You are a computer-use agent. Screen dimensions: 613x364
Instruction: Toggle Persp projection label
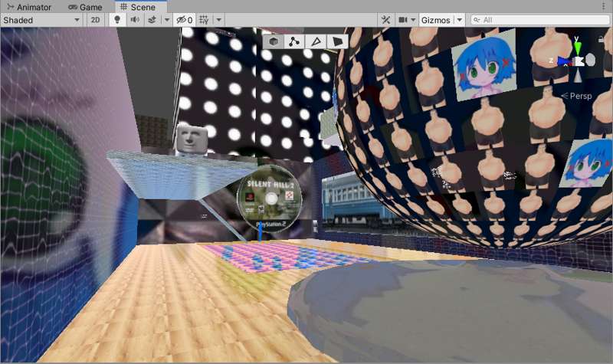577,96
